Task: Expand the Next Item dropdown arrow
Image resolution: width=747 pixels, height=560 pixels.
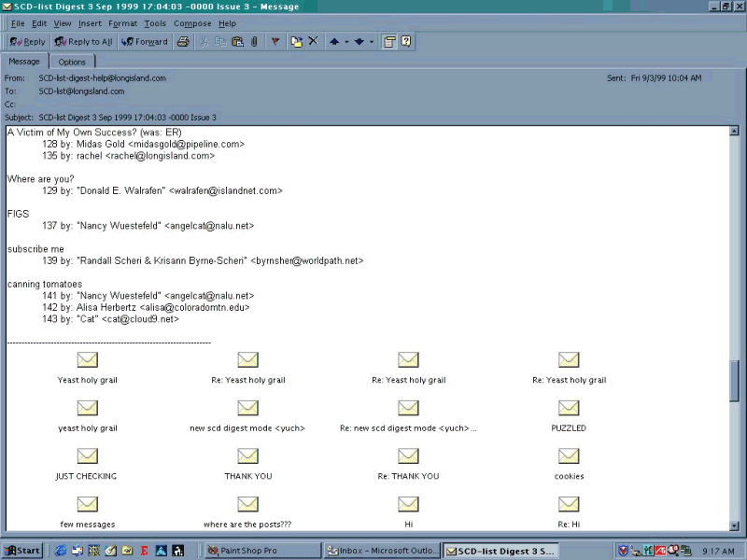Action: click(x=371, y=41)
